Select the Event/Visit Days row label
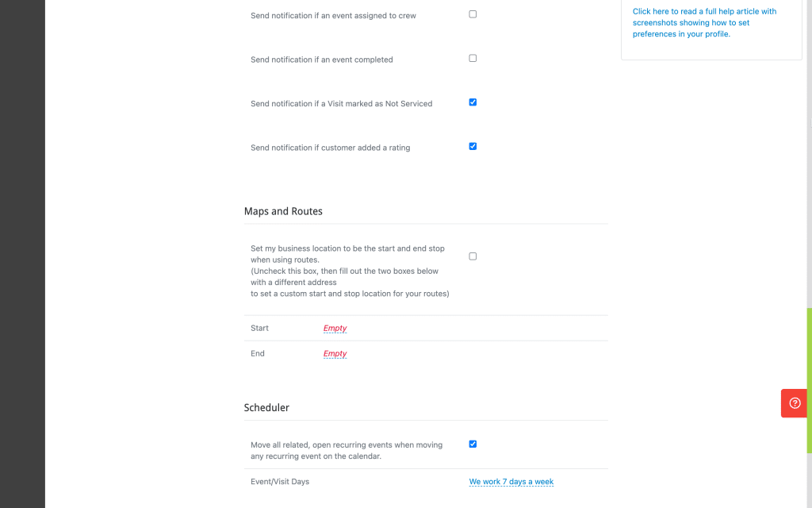Viewport: 812px width, 508px height. (x=280, y=481)
